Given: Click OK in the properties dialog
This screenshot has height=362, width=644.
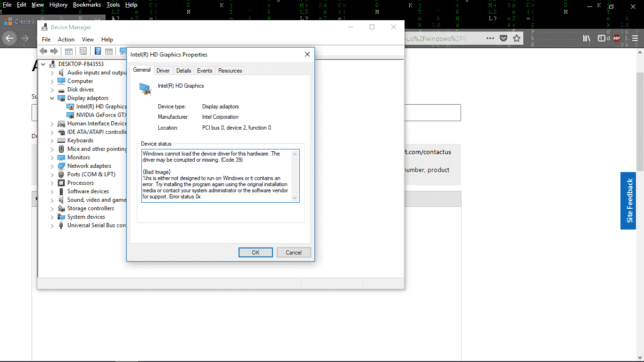Looking at the screenshot, I should coord(256,253).
